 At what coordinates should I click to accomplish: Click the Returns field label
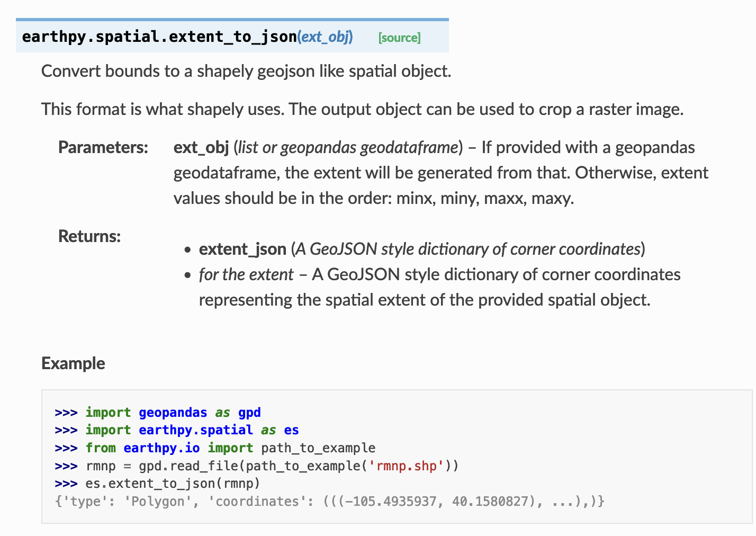coord(89,236)
